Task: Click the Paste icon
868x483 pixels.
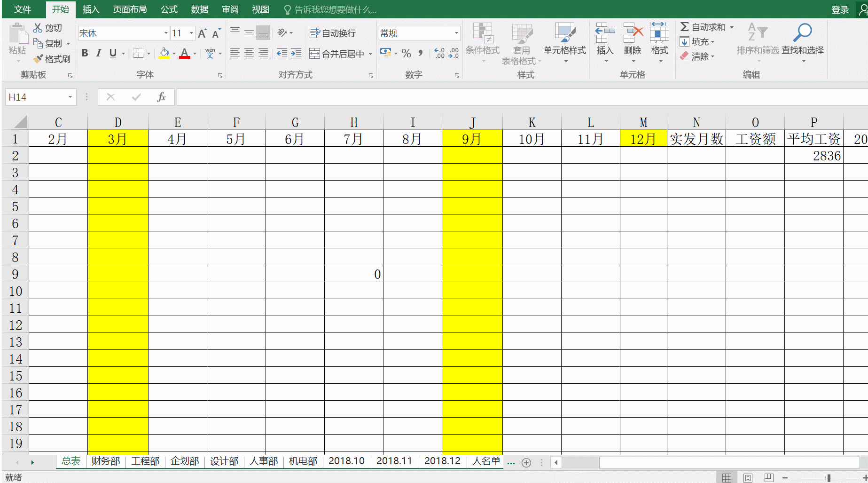Action: [x=18, y=34]
